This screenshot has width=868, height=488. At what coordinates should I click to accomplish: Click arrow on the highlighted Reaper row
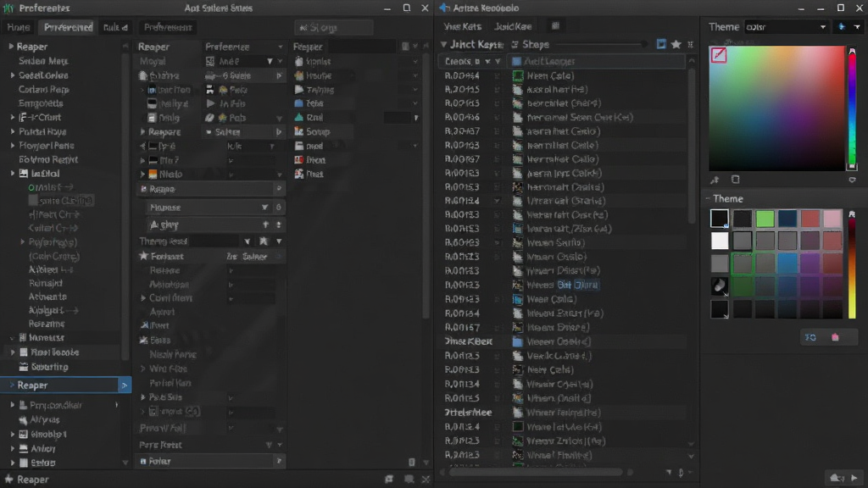point(124,385)
